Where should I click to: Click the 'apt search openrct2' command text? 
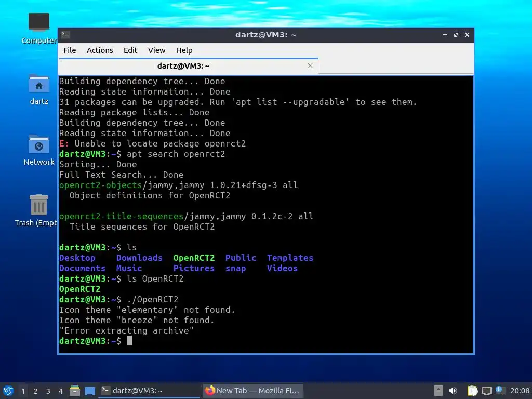coord(176,154)
